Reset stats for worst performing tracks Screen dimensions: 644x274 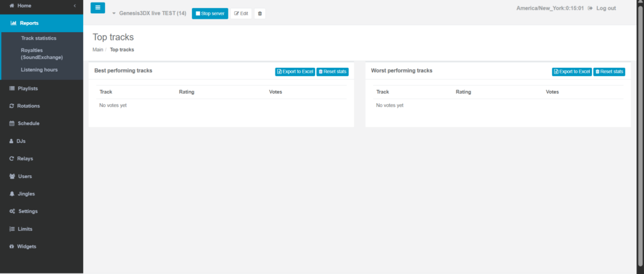[609, 72]
